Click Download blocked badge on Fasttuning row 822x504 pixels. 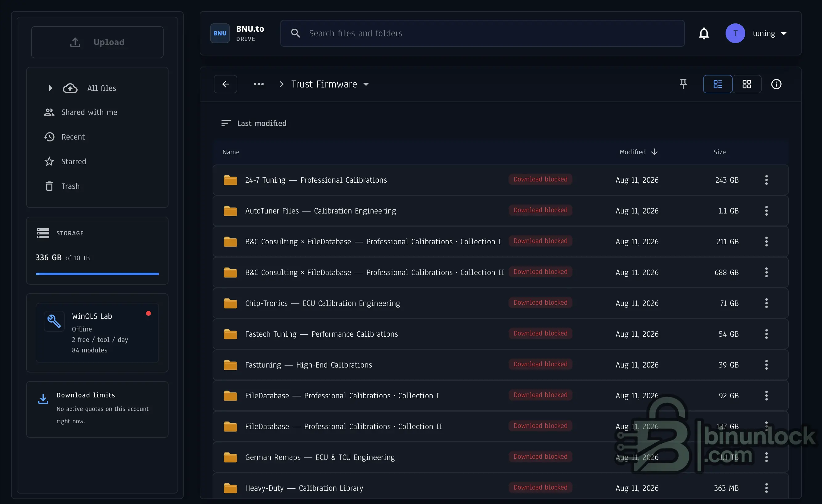coord(540,364)
